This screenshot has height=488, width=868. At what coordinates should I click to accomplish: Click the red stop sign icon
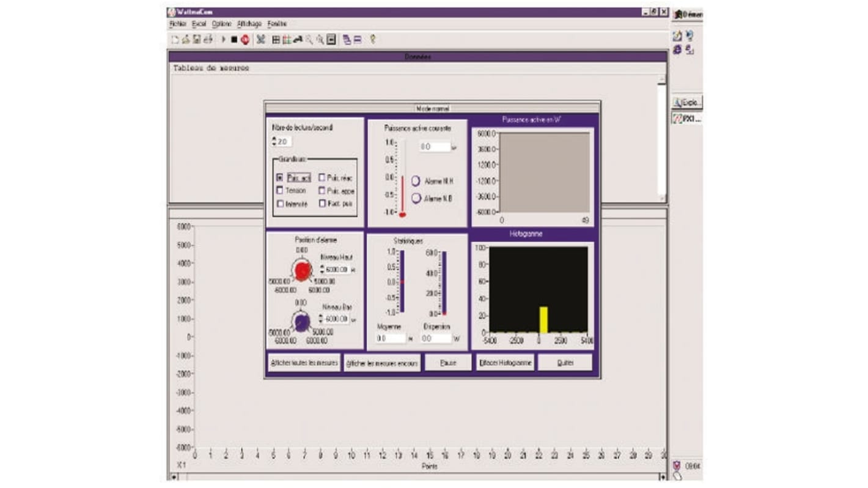click(245, 40)
